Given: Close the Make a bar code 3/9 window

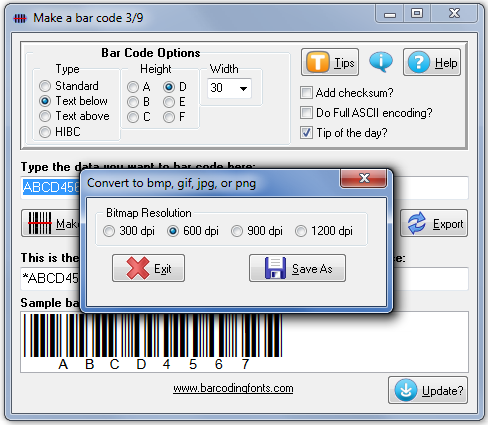Looking at the screenshot, I should click(x=454, y=13).
